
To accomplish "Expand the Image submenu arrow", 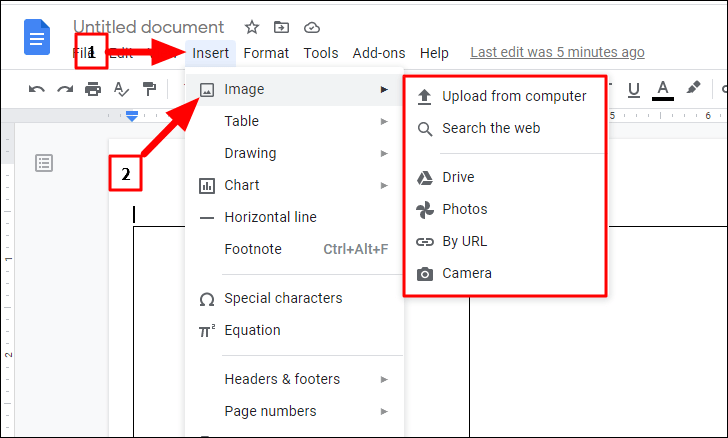I will (x=384, y=89).
